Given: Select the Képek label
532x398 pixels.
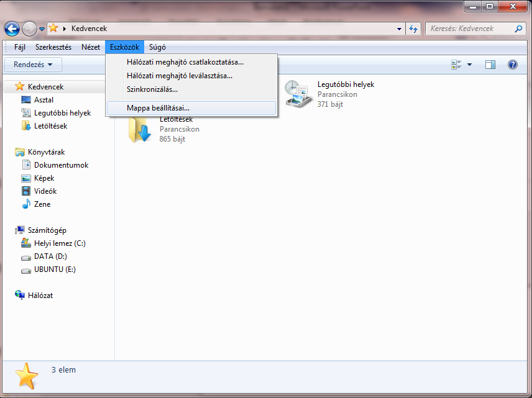Looking at the screenshot, I should [x=44, y=178].
